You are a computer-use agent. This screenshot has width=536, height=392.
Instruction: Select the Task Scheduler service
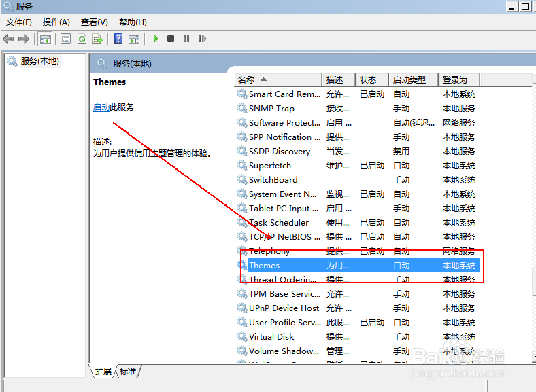click(358, 223)
